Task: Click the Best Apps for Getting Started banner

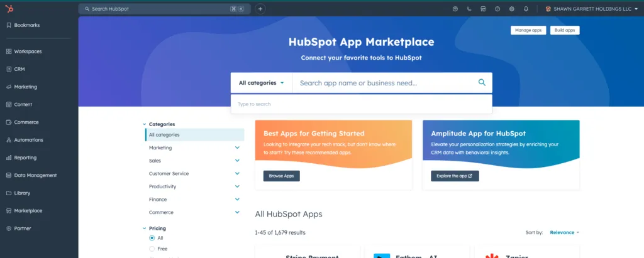Action: [333, 155]
